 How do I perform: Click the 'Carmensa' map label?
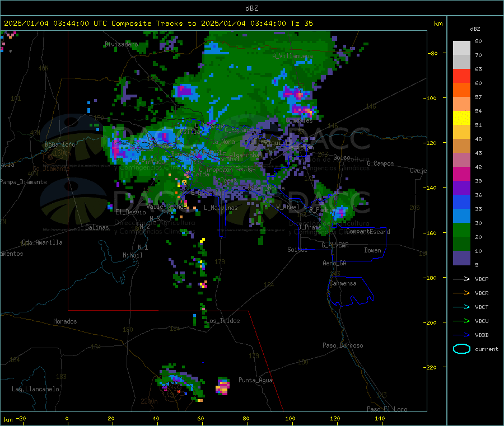tap(343, 283)
